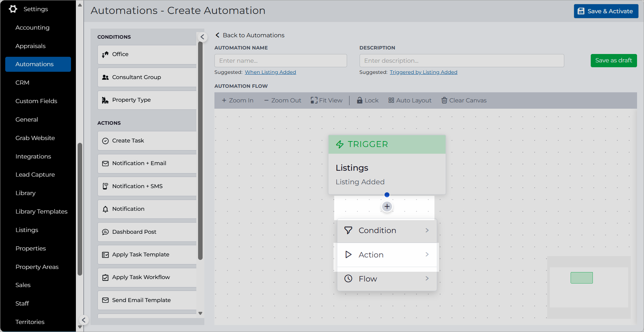Click the Notification bell icon

[x=105, y=209]
